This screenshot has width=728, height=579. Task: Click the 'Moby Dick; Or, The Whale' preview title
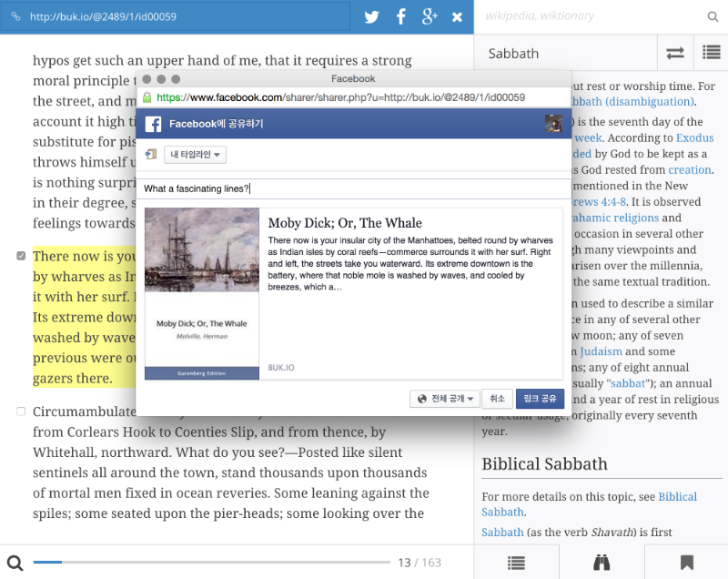pos(345,223)
